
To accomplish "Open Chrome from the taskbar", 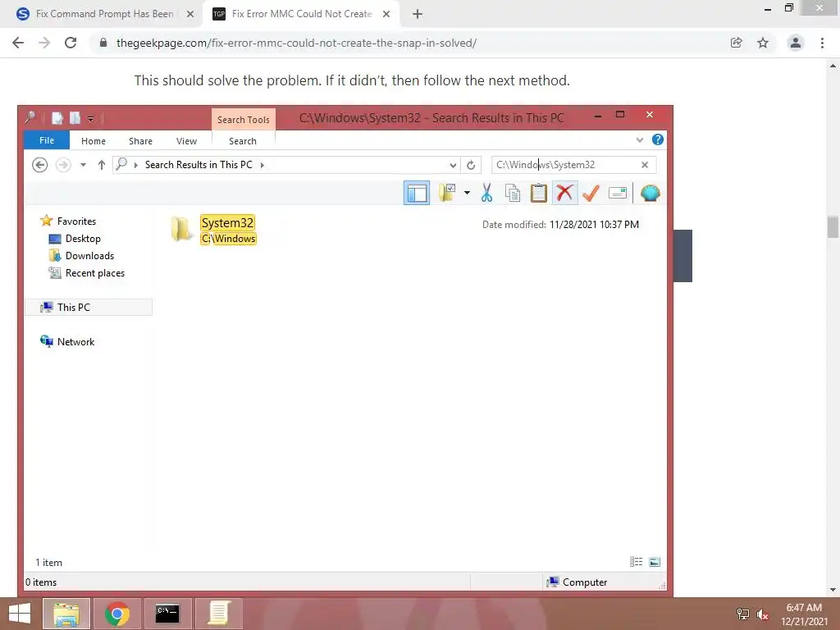I will [x=117, y=614].
